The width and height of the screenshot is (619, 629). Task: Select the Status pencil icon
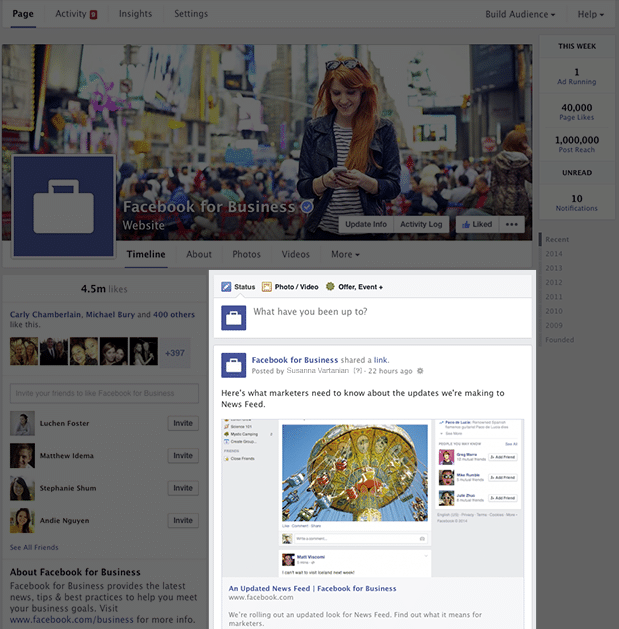(x=227, y=287)
